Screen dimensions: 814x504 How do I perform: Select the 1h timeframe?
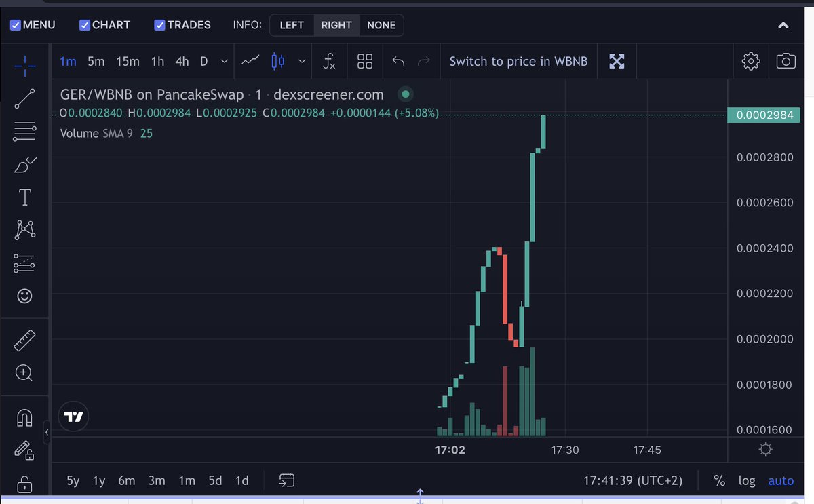(x=157, y=61)
